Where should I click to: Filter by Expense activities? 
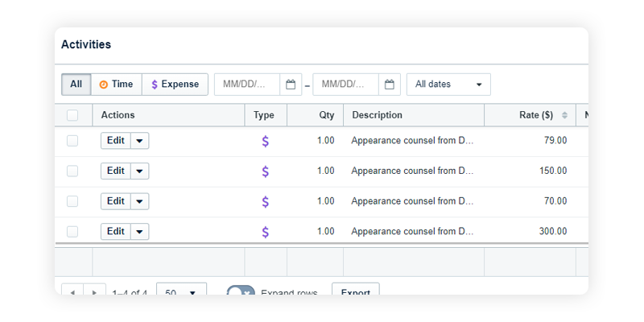point(175,85)
